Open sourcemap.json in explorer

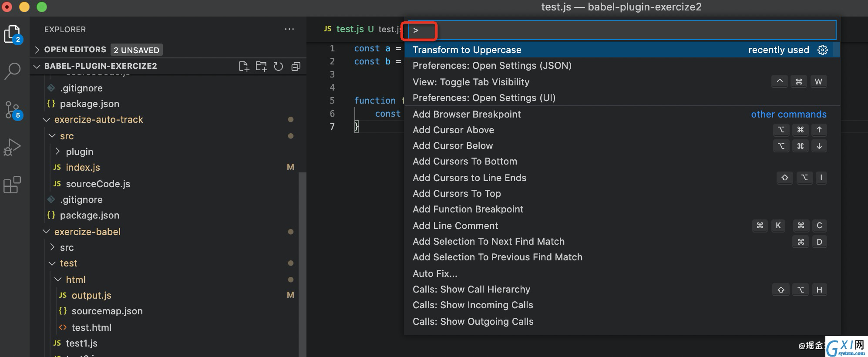(107, 311)
